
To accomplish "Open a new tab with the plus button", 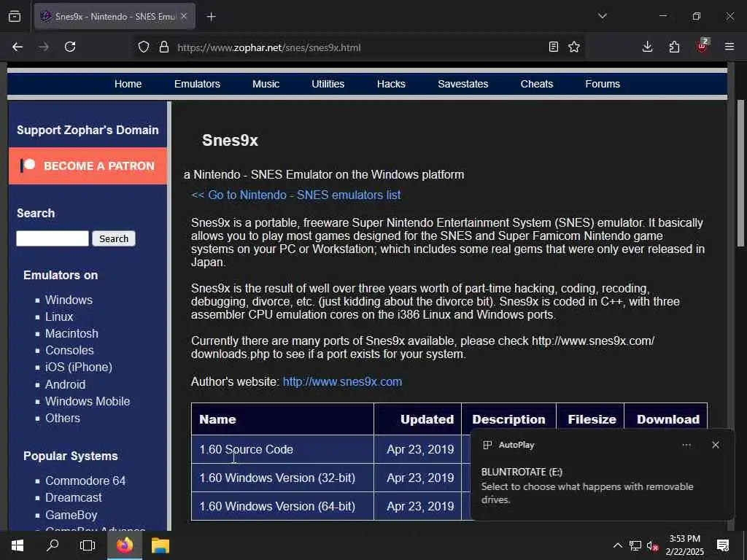I will [x=211, y=17].
